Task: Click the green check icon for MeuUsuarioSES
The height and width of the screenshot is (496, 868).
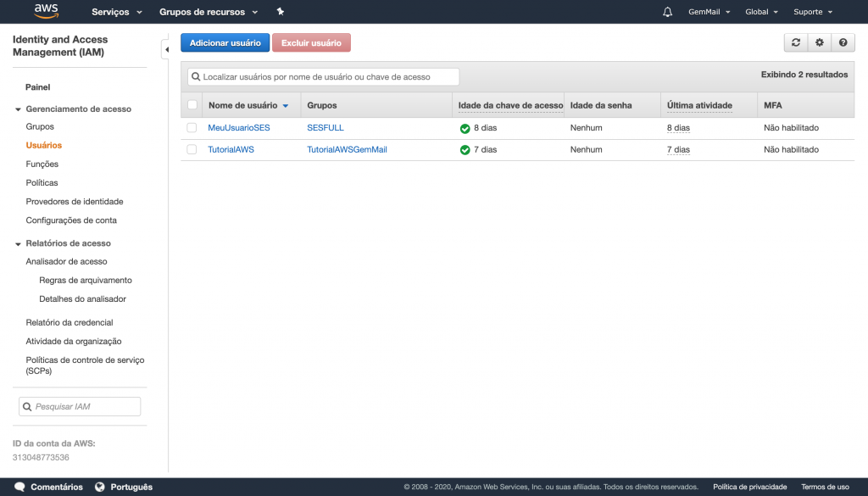Action: point(465,128)
